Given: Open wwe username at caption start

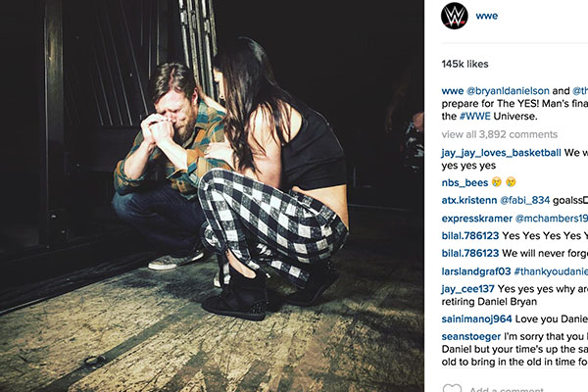Looking at the screenshot, I should [x=453, y=91].
